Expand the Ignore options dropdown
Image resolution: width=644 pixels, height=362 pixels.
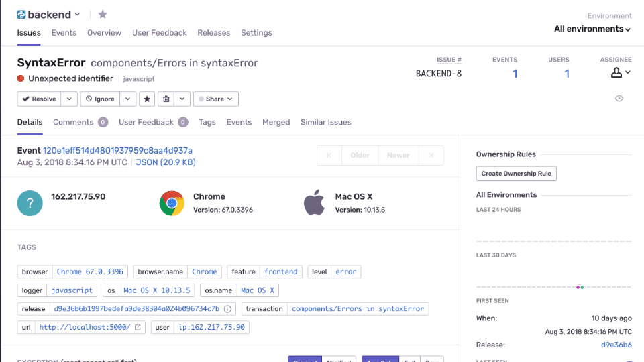click(x=127, y=99)
